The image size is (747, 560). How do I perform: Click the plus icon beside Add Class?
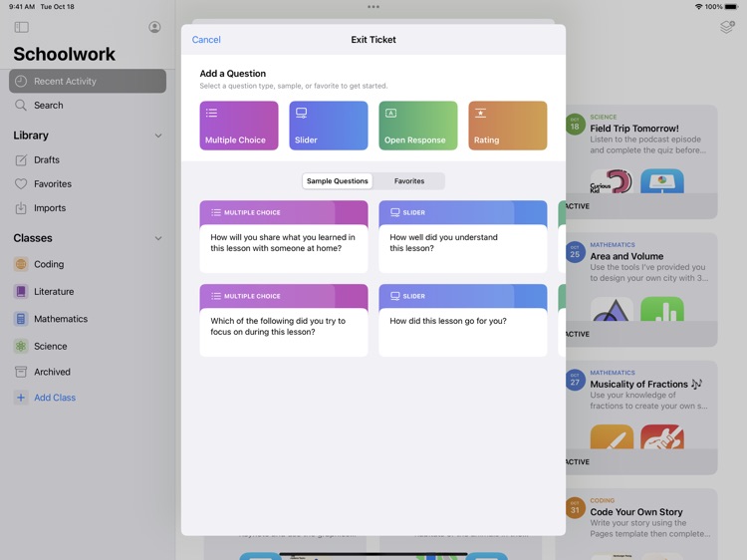(21, 398)
